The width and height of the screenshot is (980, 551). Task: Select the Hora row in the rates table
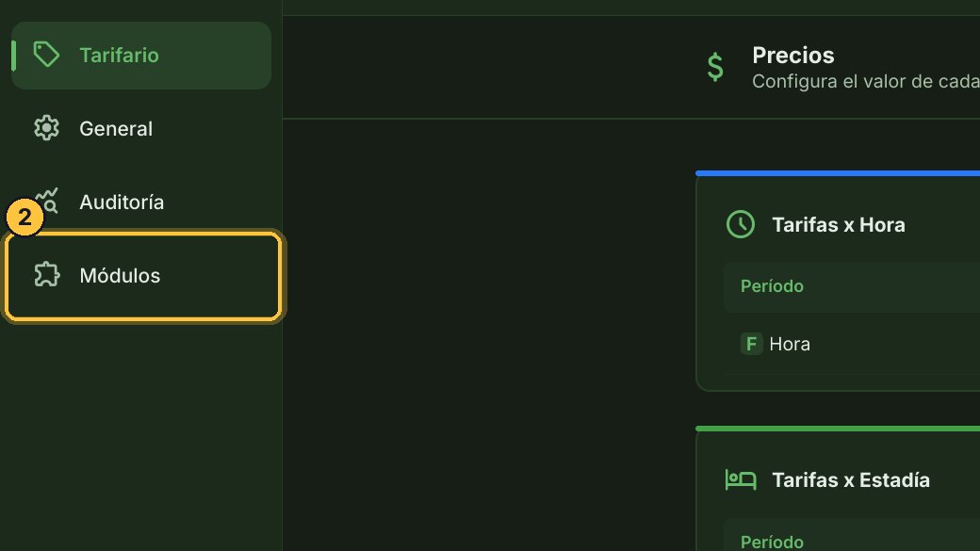tap(852, 344)
